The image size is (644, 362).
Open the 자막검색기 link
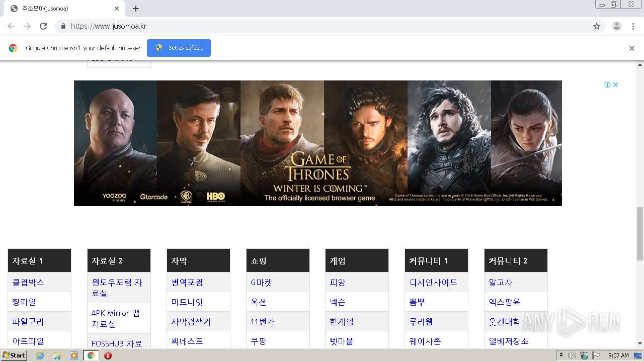[191, 322]
